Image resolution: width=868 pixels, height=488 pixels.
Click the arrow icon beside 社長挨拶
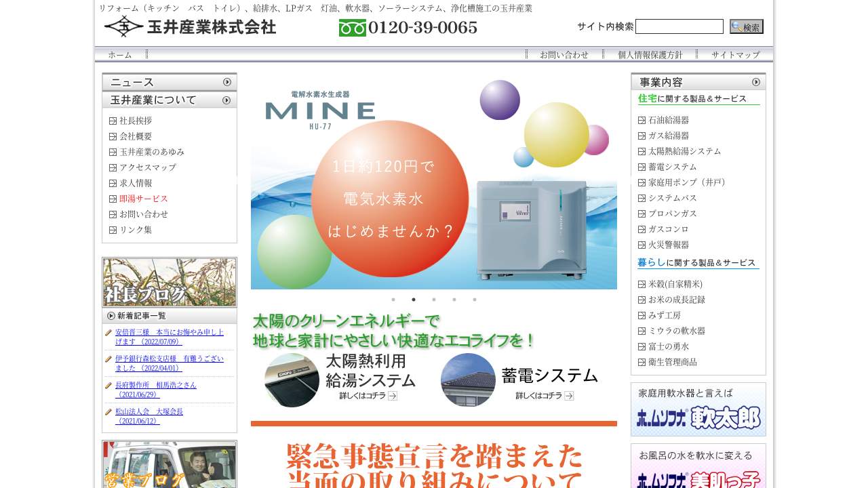(x=113, y=121)
